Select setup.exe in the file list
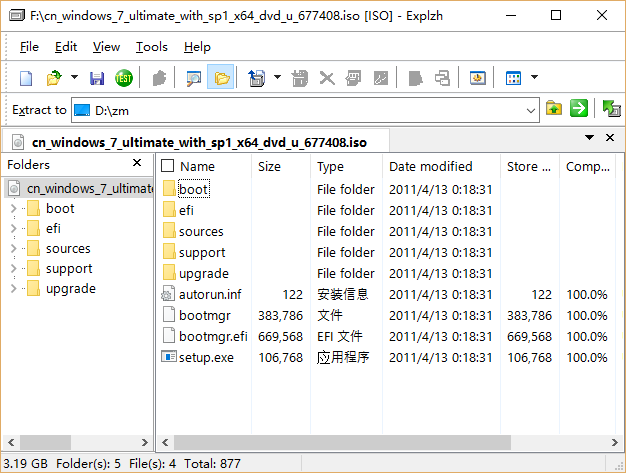 [205, 357]
